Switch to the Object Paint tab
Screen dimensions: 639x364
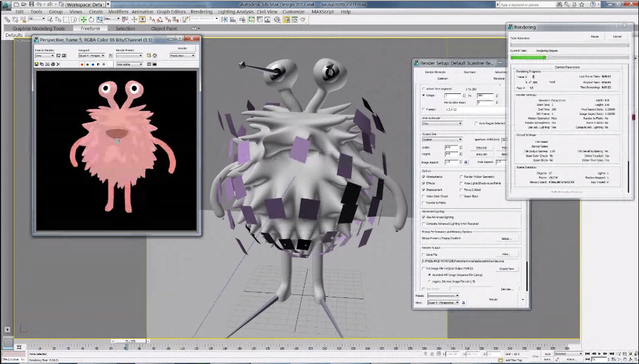(164, 29)
